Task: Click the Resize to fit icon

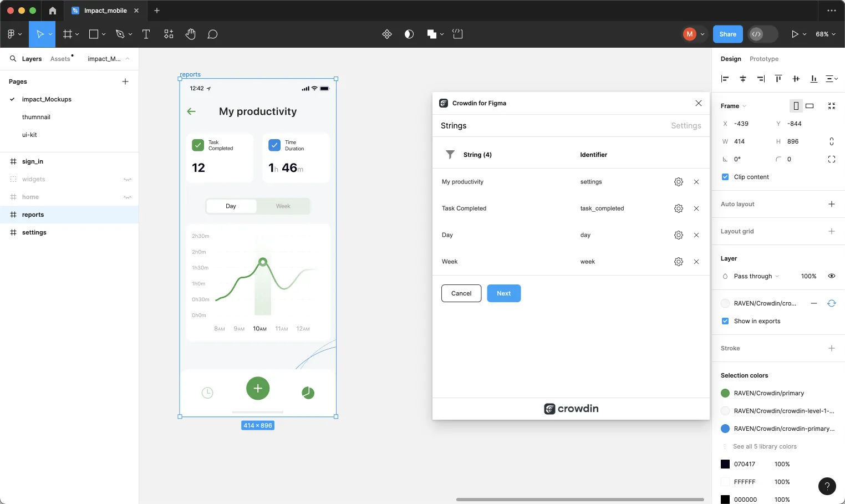Action: pyautogui.click(x=832, y=106)
